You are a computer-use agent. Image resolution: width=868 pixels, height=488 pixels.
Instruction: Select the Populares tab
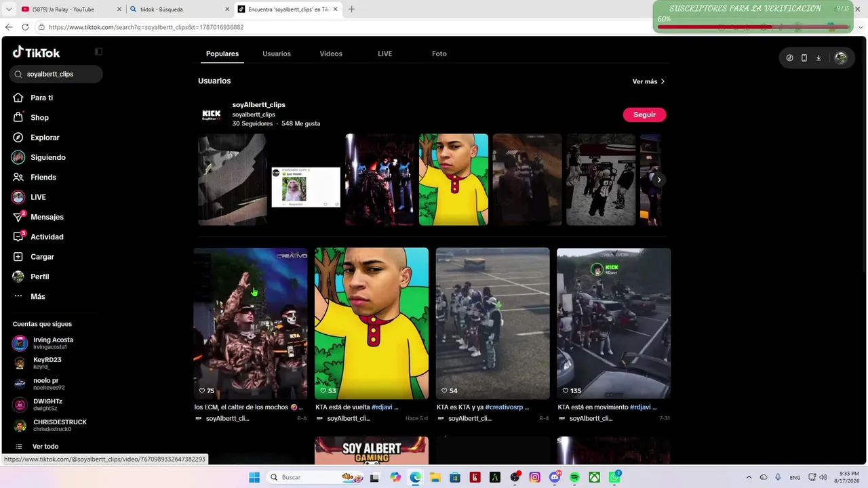coord(222,54)
